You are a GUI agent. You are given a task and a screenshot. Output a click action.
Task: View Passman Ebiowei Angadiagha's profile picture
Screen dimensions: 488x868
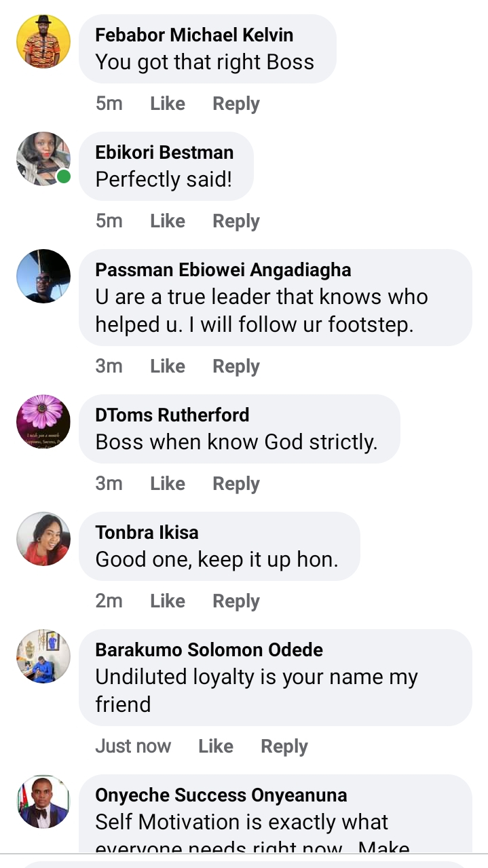43,276
